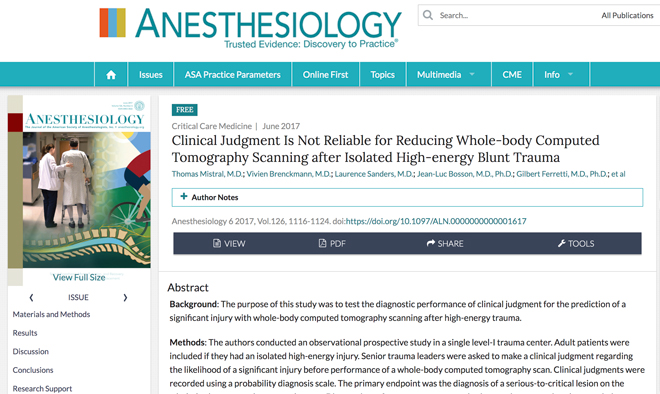This screenshot has height=394, width=660.
Task: Click author Thomas Mistral, M.D. link
Action: tap(207, 174)
